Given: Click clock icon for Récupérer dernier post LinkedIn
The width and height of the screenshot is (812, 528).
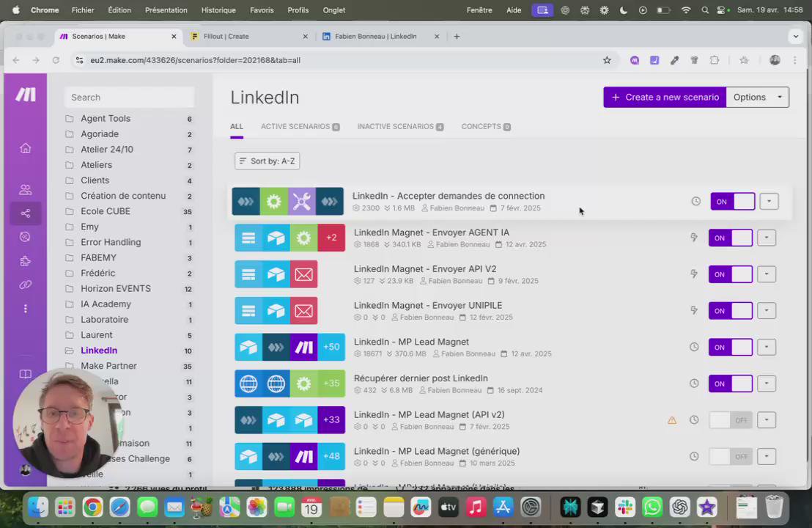Looking at the screenshot, I should pos(694,383).
